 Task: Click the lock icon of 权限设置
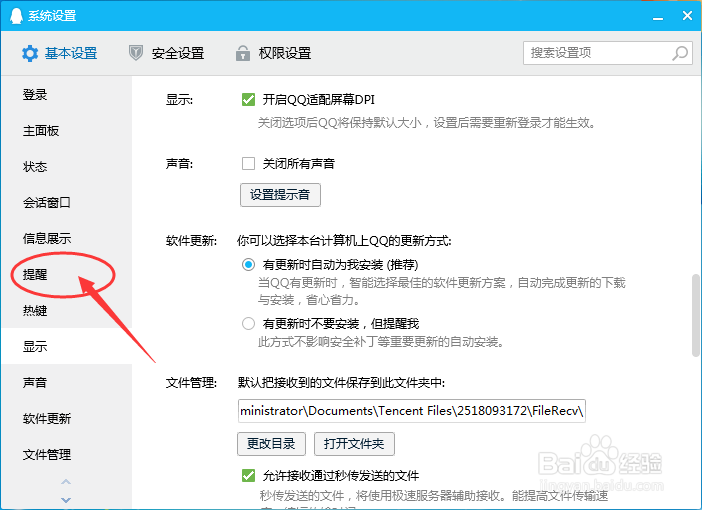tap(243, 53)
